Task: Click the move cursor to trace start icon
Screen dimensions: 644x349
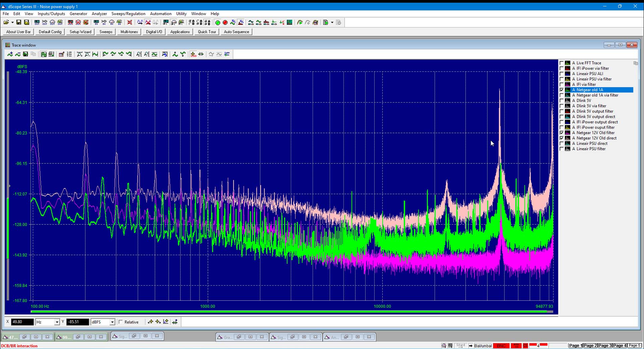Action: click(x=105, y=54)
